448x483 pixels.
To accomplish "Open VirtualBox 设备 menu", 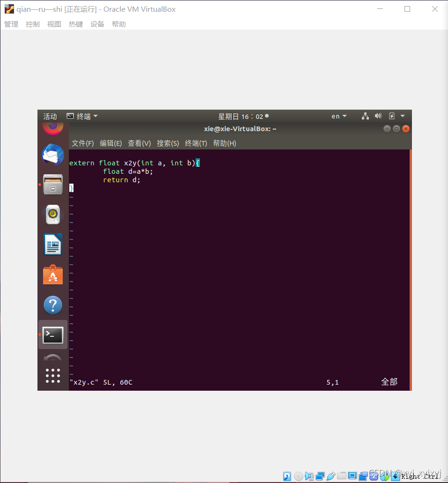I will 97,24.
